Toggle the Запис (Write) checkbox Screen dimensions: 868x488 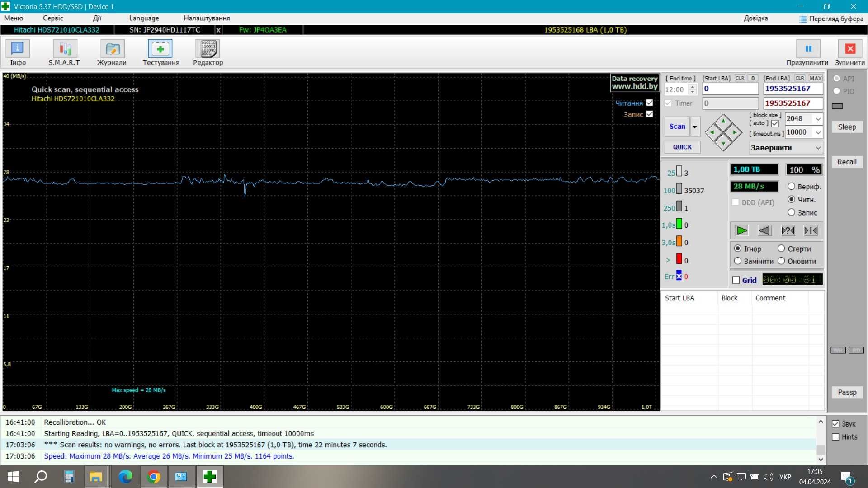click(651, 114)
